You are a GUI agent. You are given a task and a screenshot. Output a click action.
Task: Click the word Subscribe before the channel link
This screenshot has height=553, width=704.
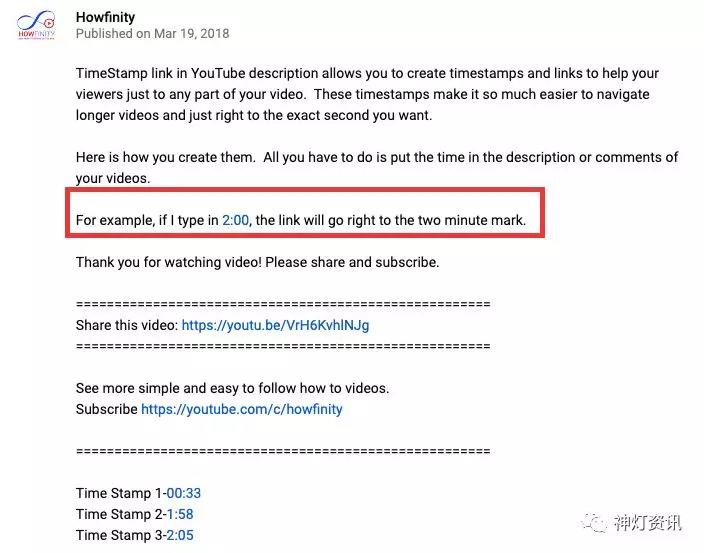click(x=107, y=409)
